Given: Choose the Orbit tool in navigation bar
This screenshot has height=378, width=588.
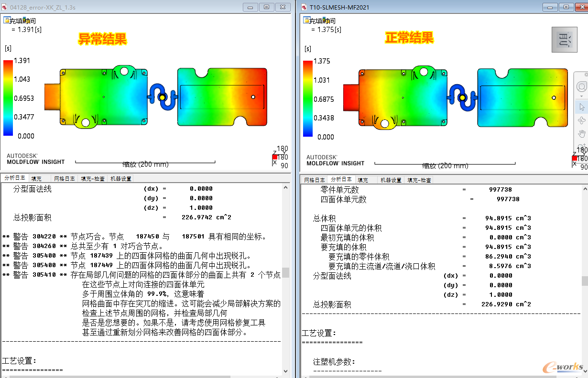Looking at the screenshot, I should tap(582, 120).
